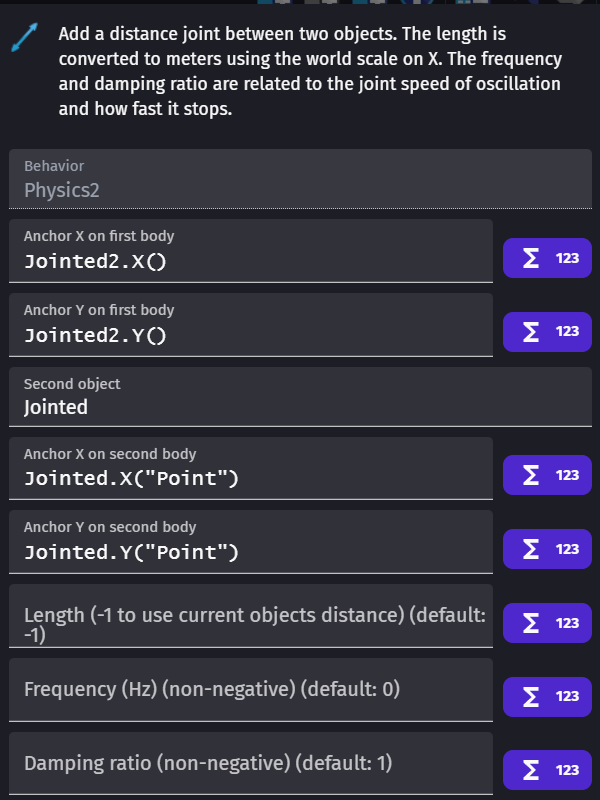
Task: Open expression editor for Anchor Y on second body
Action: (x=547, y=549)
